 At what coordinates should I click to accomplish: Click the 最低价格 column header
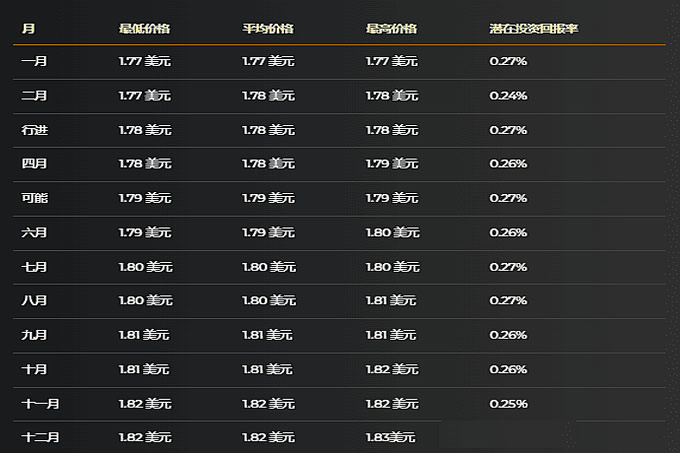tap(144, 29)
